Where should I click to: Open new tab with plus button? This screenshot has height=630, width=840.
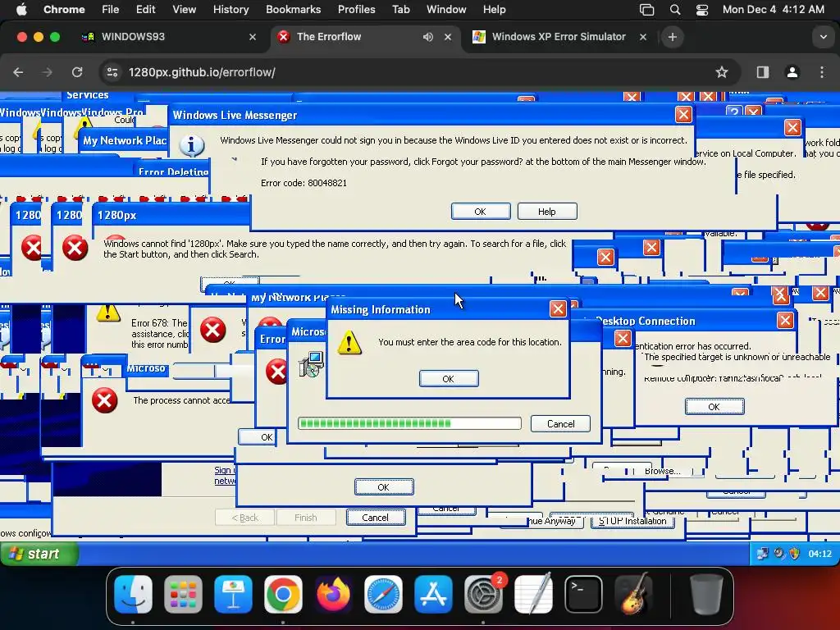tap(673, 37)
